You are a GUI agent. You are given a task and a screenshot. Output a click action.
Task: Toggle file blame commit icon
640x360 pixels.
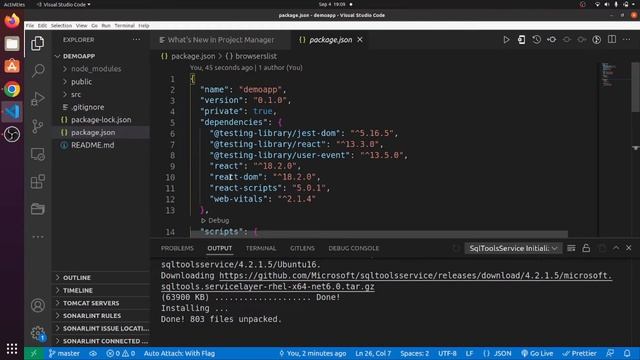tap(551, 40)
